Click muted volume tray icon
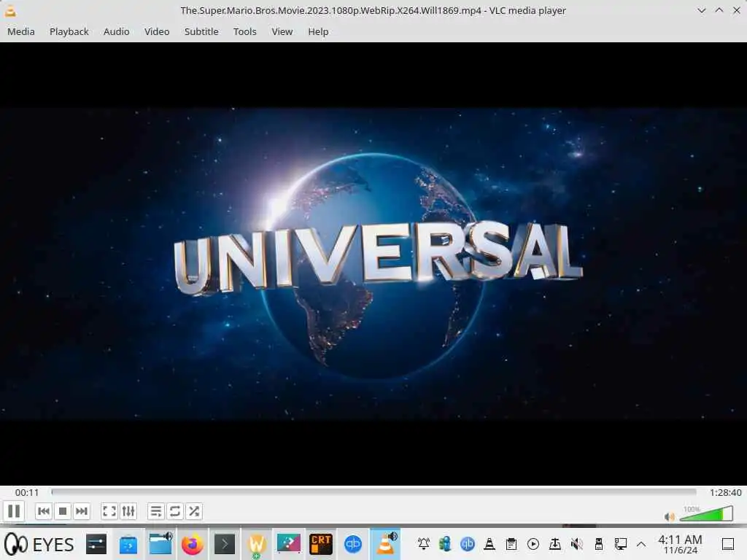747x560 pixels. click(x=577, y=544)
